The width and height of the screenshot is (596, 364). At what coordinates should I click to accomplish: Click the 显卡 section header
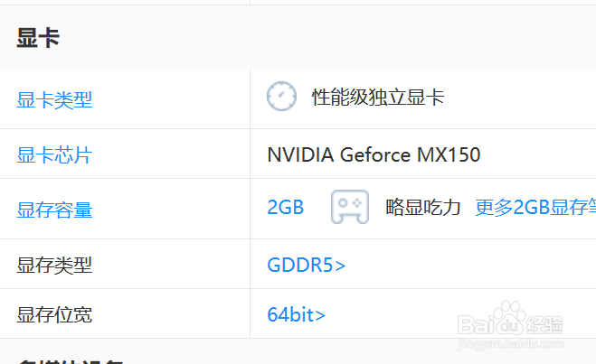[38, 38]
